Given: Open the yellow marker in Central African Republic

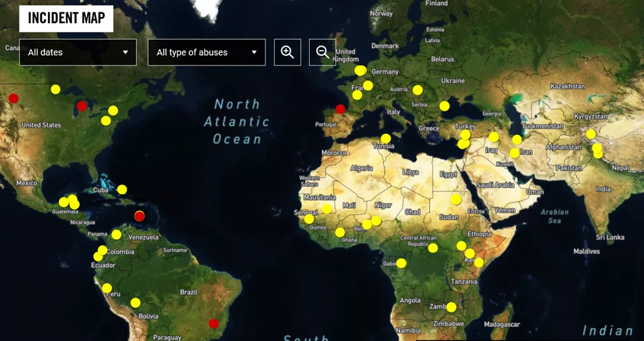Looking at the screenshot, I should (433, 248).
